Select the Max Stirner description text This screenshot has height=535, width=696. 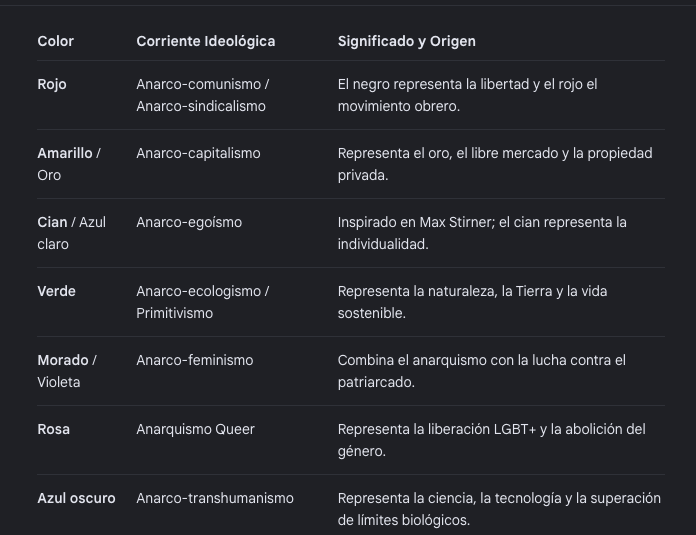click(x=482, y=233)
